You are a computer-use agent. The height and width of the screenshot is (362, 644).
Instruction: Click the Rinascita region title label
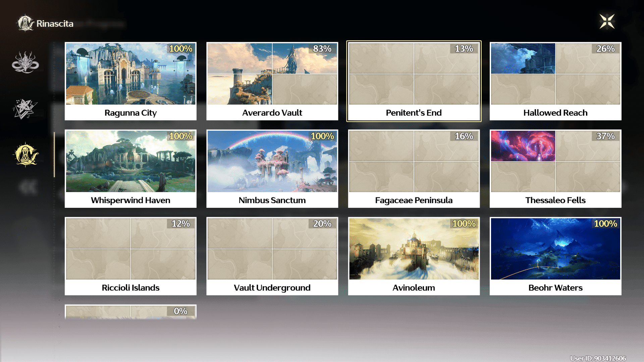[x=55, y=23]
